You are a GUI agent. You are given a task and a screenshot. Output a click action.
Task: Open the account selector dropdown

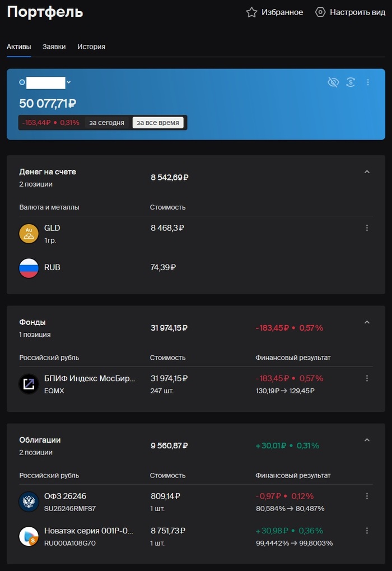[x=69, y=82]
